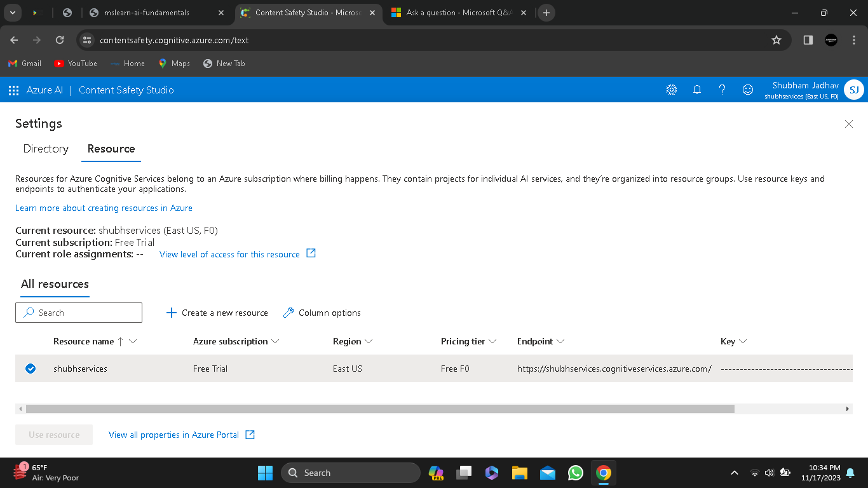Click scrollbar right arrow under table
Image resolution: width=868 pixels, height=488 pixels.
coord(848,409)
